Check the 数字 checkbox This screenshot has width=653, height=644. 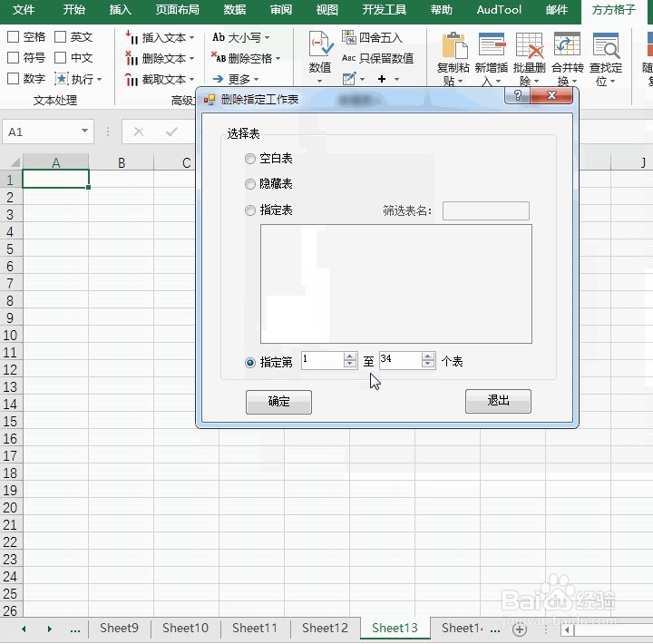pyautogui.click(x=14, y=78)
